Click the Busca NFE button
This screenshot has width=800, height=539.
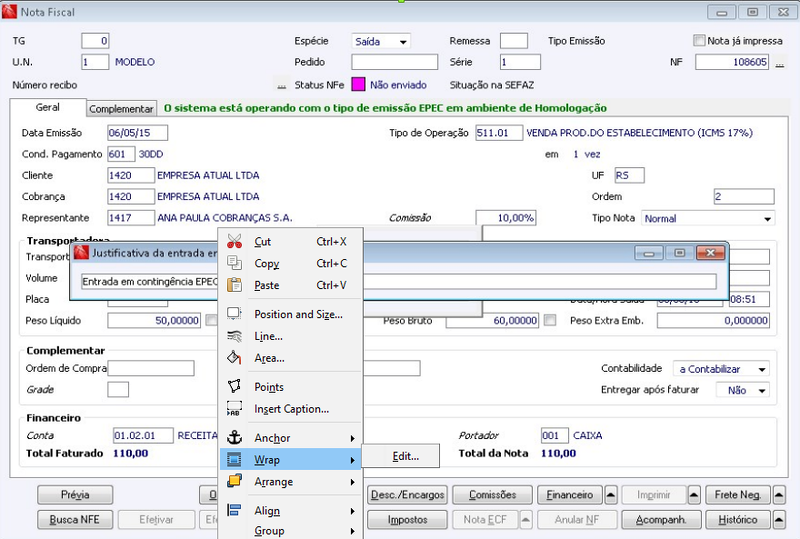74,520
